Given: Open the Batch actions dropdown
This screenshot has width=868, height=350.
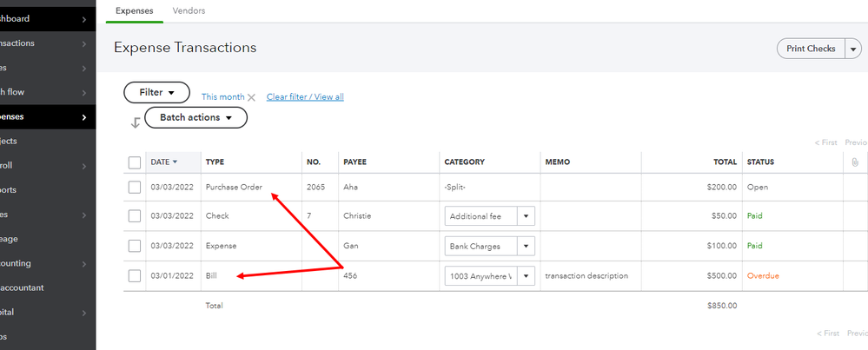Looking at the screenshot, I should tap(196, 117).
